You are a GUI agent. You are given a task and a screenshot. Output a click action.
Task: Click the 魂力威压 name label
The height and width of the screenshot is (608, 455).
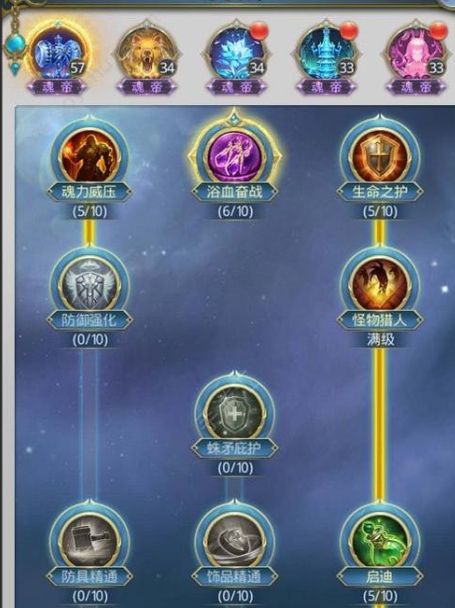click(x=89, y=192)
